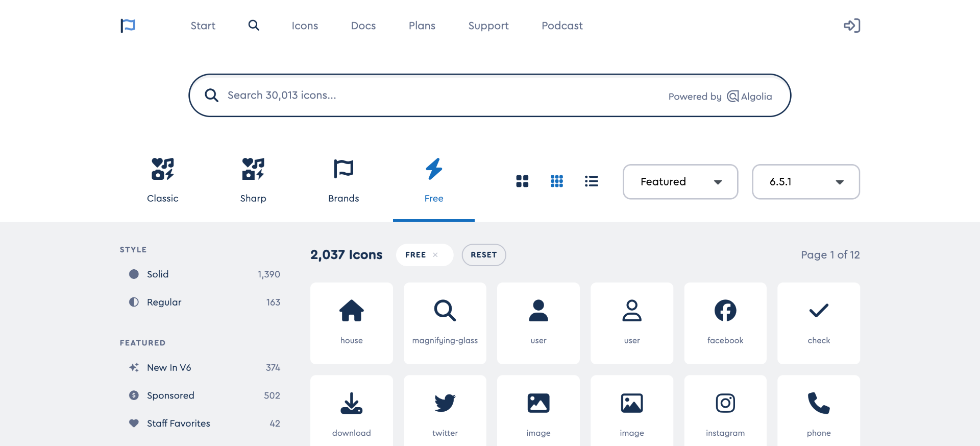Viewport: 980px width, 446px height.
Task: Switch to list view
Action: click(592, 181)
